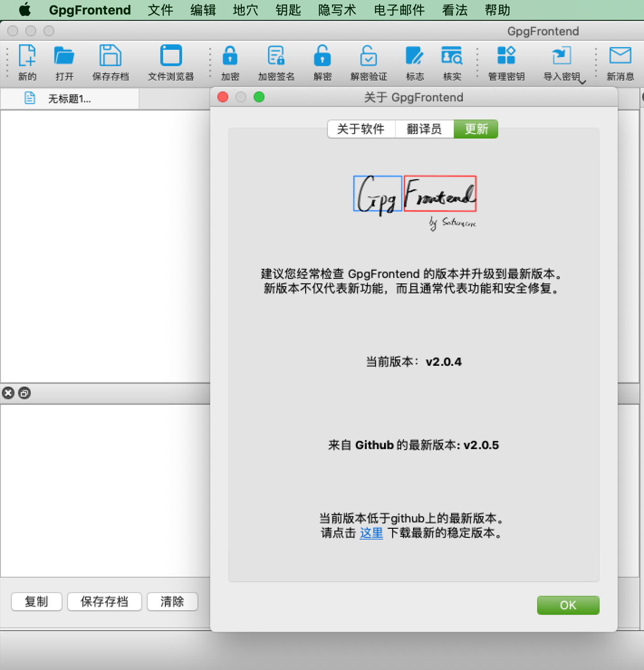Compose with 新消息 envelope icon

coord(620,62)
